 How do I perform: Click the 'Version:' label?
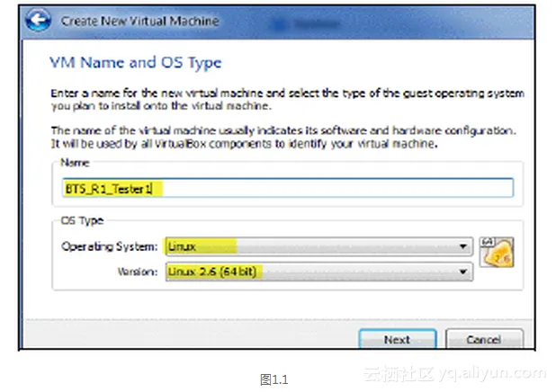[x=138, y=272]
